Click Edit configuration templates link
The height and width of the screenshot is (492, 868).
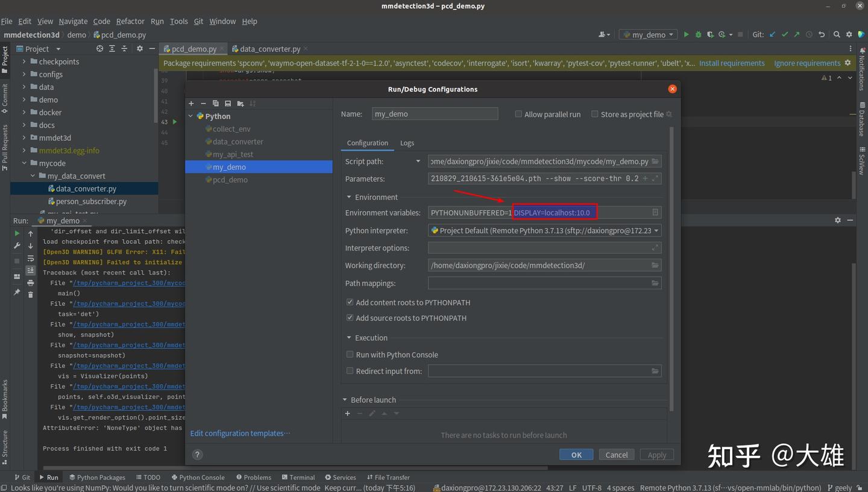point(240,433)
